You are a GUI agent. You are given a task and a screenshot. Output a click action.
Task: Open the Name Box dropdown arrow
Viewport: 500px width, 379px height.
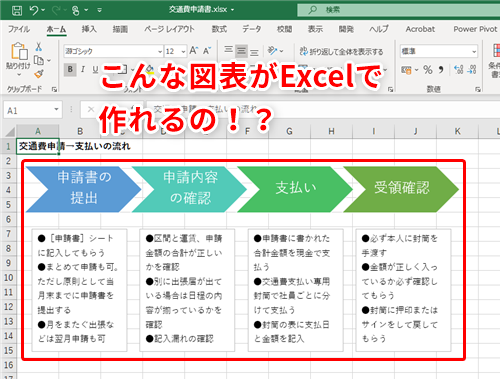tap(56, 109)
